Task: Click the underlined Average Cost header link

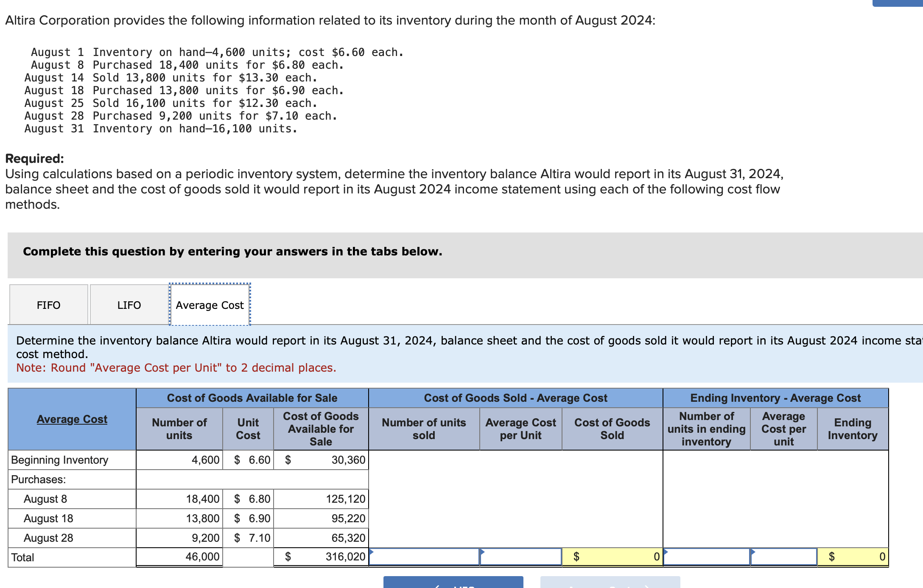Action: point(72,419)
